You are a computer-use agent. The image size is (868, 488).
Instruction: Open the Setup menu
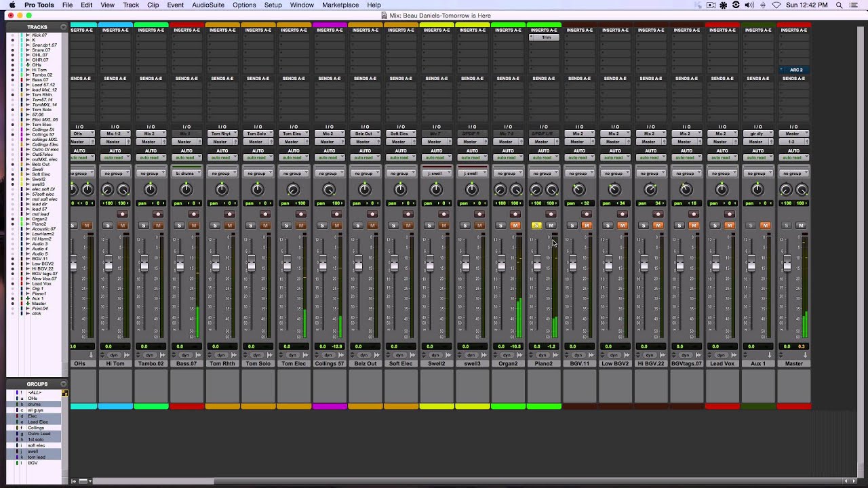click(x=273, y=5)
